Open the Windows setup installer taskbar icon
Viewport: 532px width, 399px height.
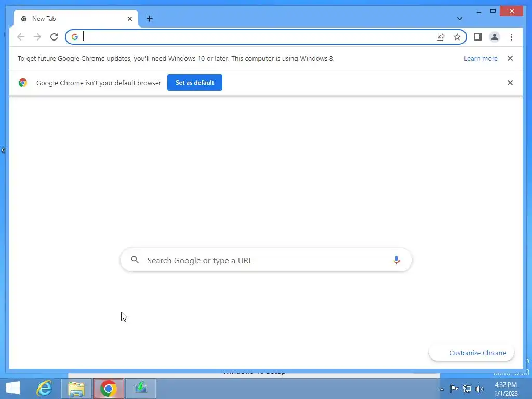pos(140,389)
